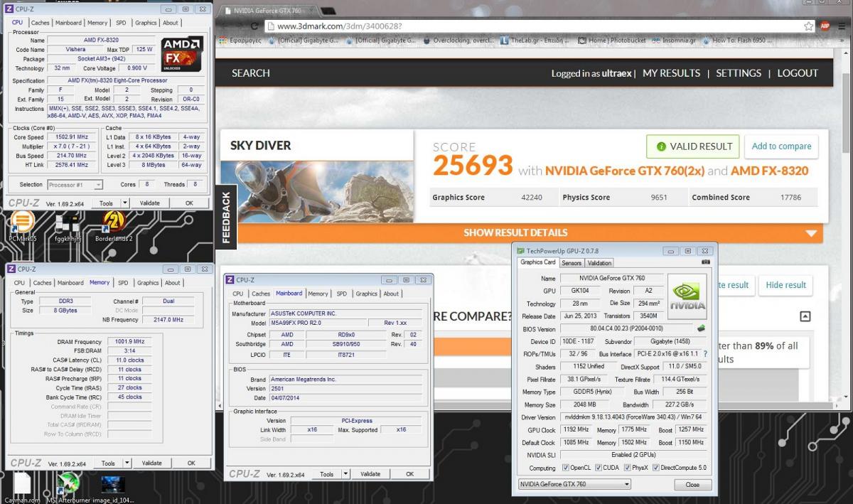Screen dimensions: 853x504
Task: Toggle the CUDA checkbox in GPU-Z
Action: click(x=597, y=468)
